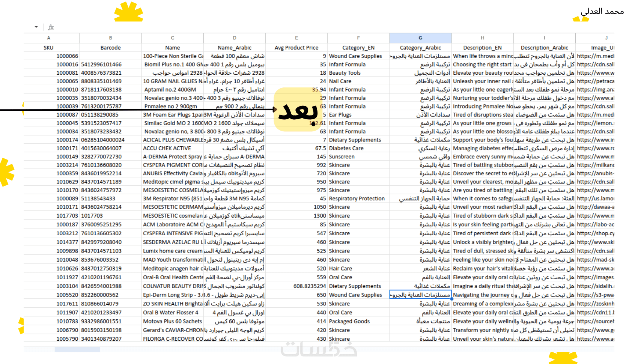The height and width of the screenshot is (364, 638).
Task: Click the 'Embrace every sunny' description cell
Action: click(x=483, y=156)
